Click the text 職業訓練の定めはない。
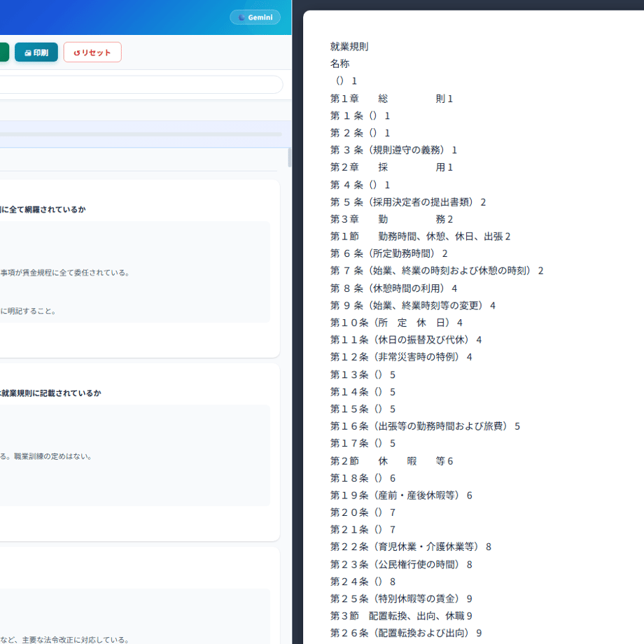The image size is (644, 644). pyautogui.click(x=53, y=456)
